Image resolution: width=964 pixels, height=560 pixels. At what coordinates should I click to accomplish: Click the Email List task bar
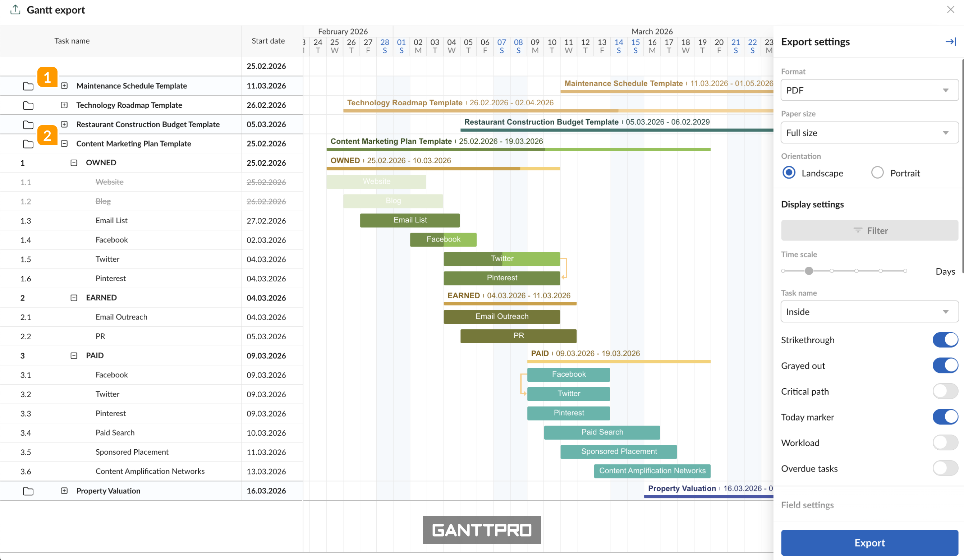pyautogui.click(x=410, y=220)
